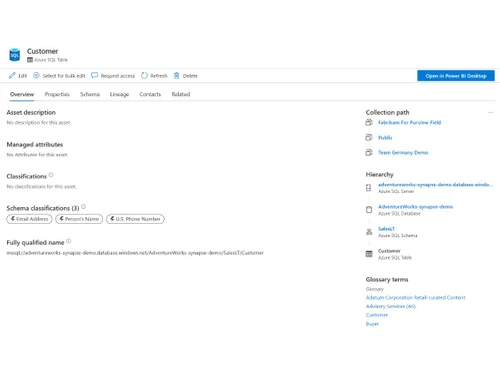Click the Select for bulk edit plus icon
Viewport: 500px width, 375px height.
tap(36, 75)
